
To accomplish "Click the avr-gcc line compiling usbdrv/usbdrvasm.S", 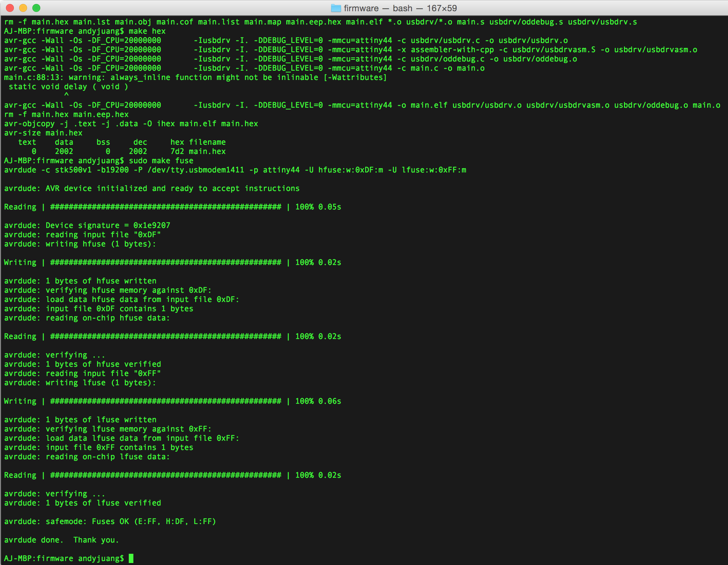I will point(351,50).
